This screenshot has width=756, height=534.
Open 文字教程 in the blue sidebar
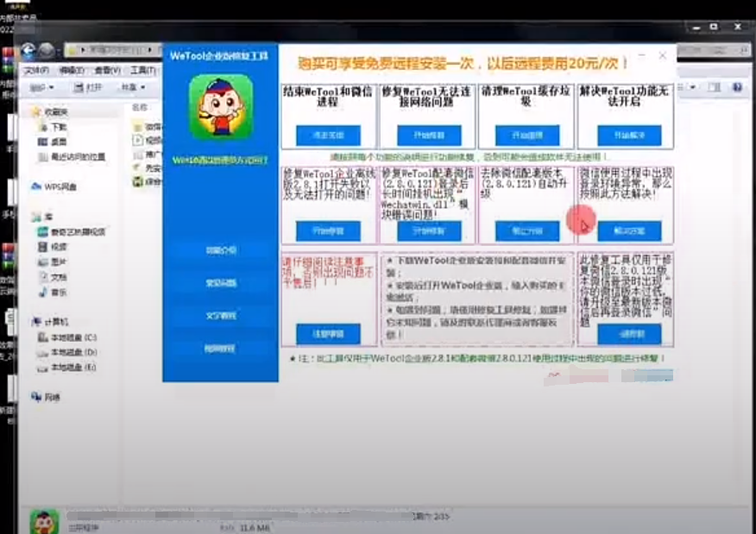click(221, 316)
